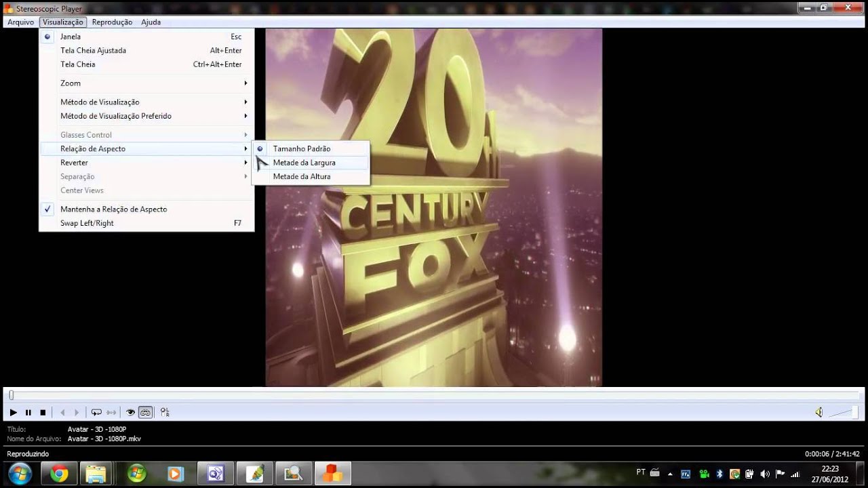Expand Método de Visualização Preferido submenu
This screenshot has width=868, height=488.
pyautogui.click(x=146, y=116)
